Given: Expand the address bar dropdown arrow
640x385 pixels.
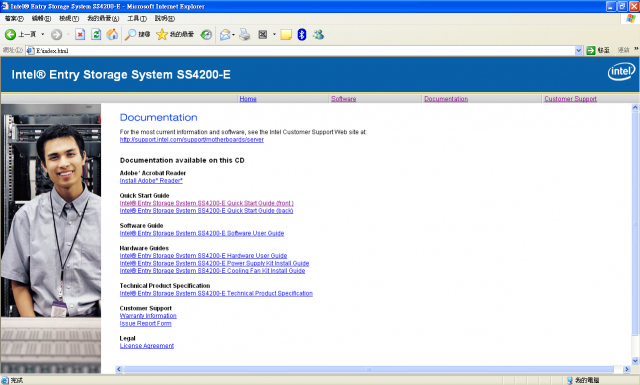Looking at the screenshot, I should pyautogui.click(x=578, y=50).
